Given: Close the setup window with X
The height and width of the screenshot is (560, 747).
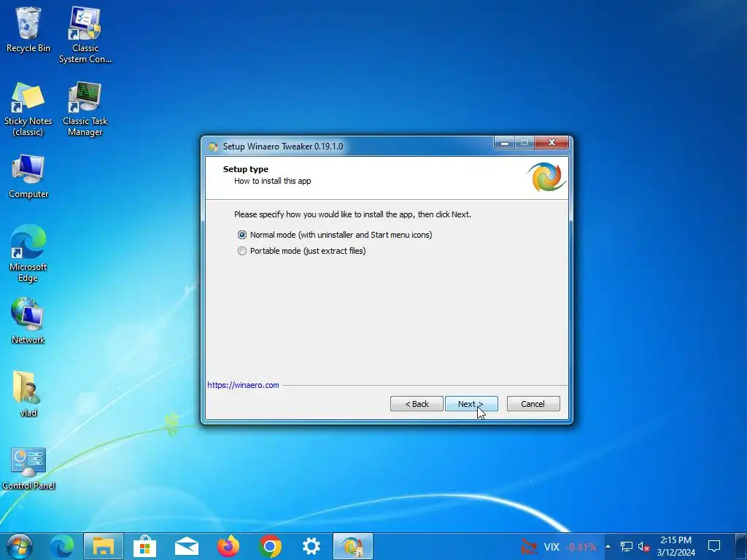Looking at the screenshot, I should (551, 142).
